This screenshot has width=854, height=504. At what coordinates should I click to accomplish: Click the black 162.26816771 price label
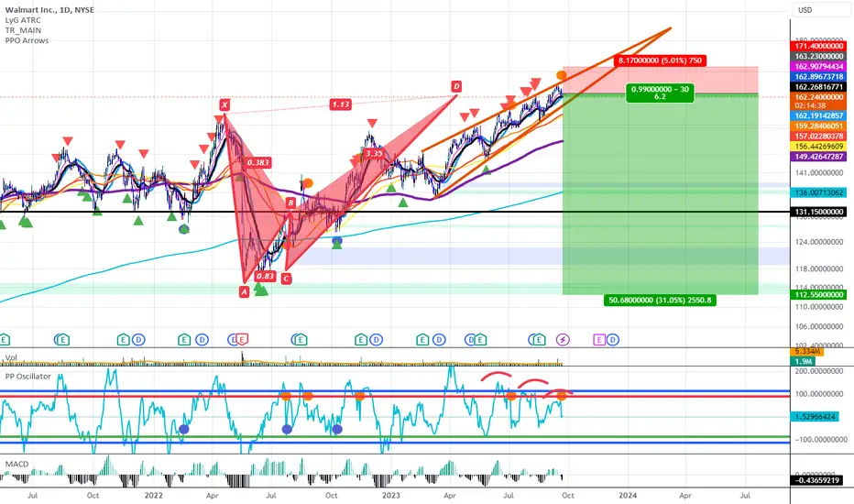(x=819, y=87)
